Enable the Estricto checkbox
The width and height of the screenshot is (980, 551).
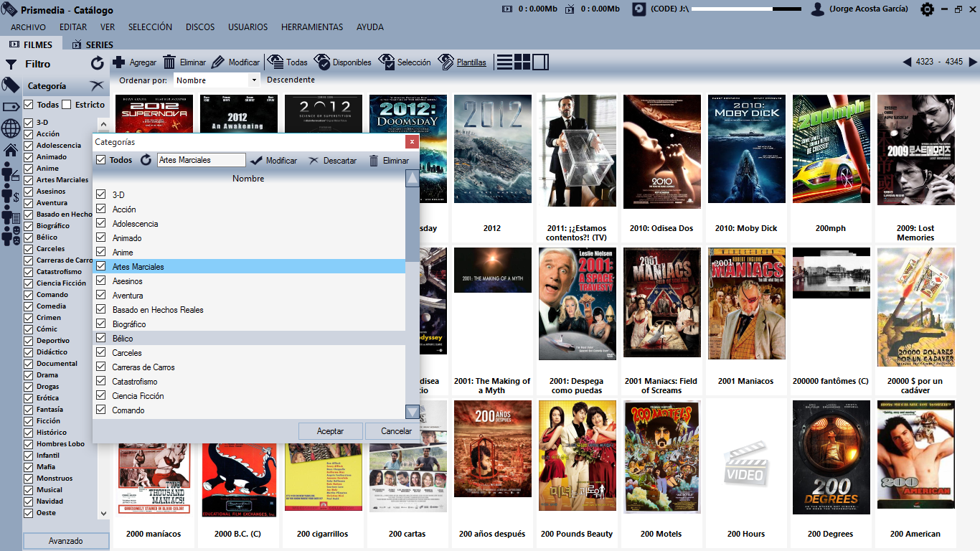click(67, 105)
